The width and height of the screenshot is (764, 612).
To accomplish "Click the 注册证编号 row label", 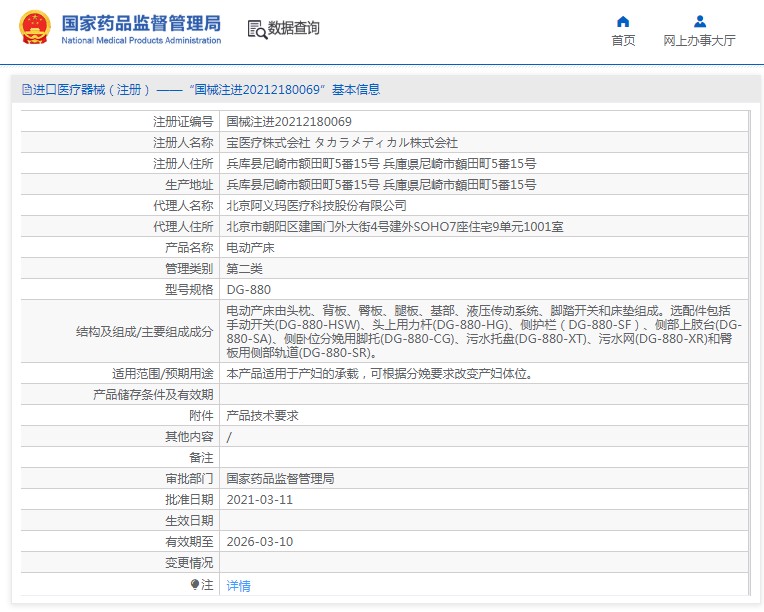I will [x=183, y=122].
